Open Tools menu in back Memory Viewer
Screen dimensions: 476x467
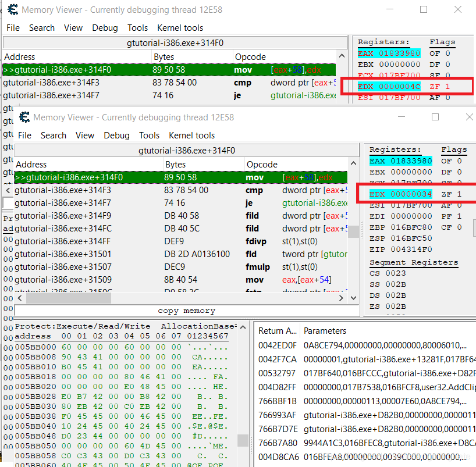(x=137, y=28)
